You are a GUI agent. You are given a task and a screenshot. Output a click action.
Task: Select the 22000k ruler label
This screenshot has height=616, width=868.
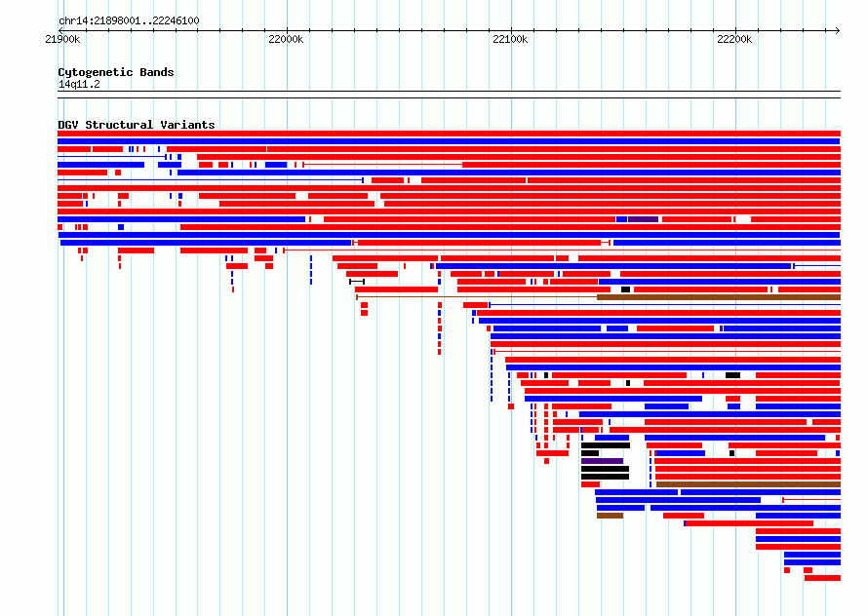point(286,39)
